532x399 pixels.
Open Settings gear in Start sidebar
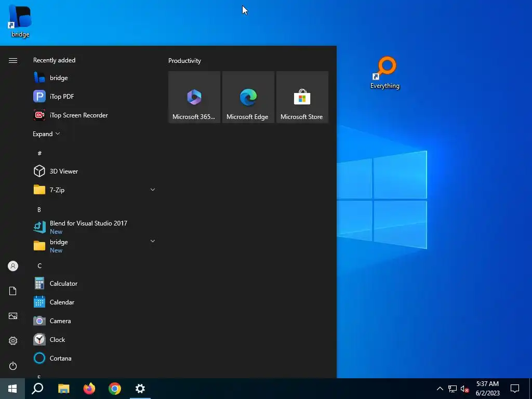point(13,341)
